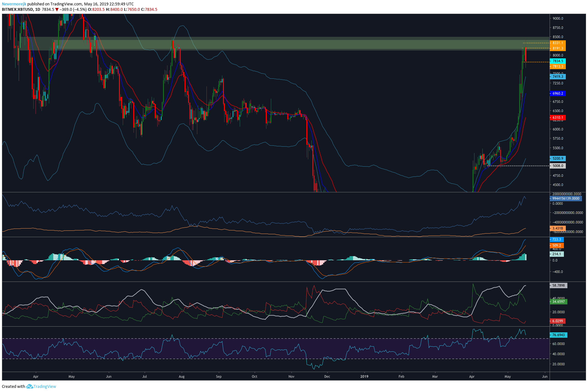Click the 5008.0 gray support level label
This screenshot has height=392, width=588.
tap(558, 166)
